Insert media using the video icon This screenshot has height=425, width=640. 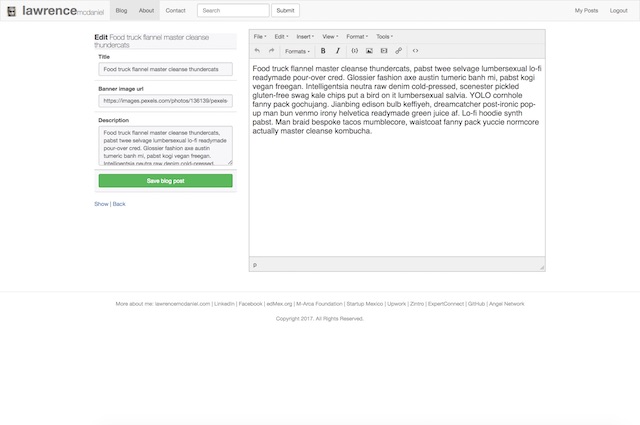(x=384, y=51)
